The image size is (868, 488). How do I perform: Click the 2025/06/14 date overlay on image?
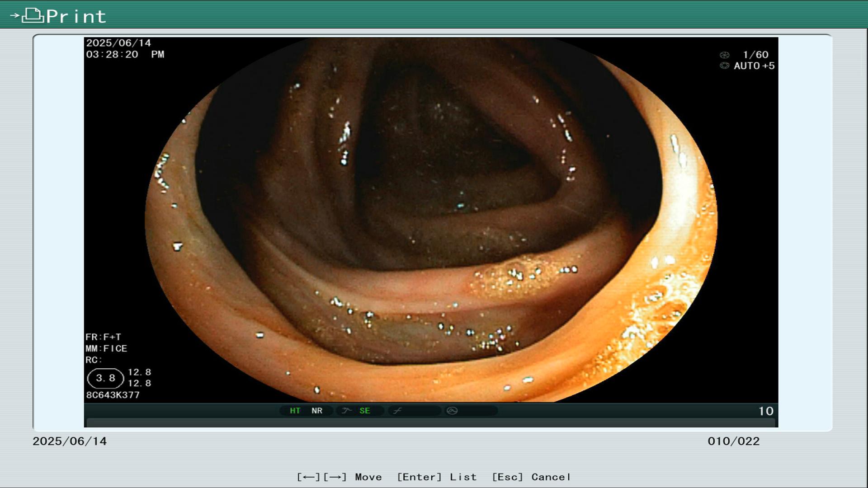click(x=118, y=43)
